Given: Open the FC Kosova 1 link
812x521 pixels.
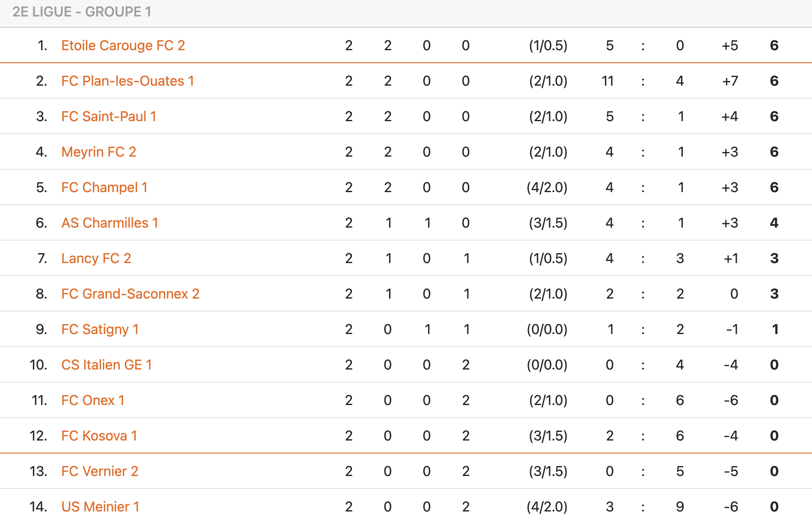Looking at the screenshot, I should pyautogui.click(x=99, y=436).
